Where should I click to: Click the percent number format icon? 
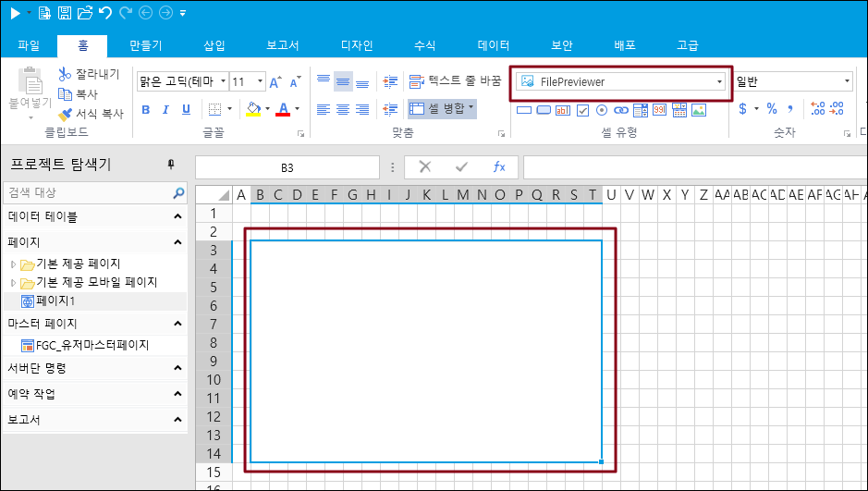(771, 109)
